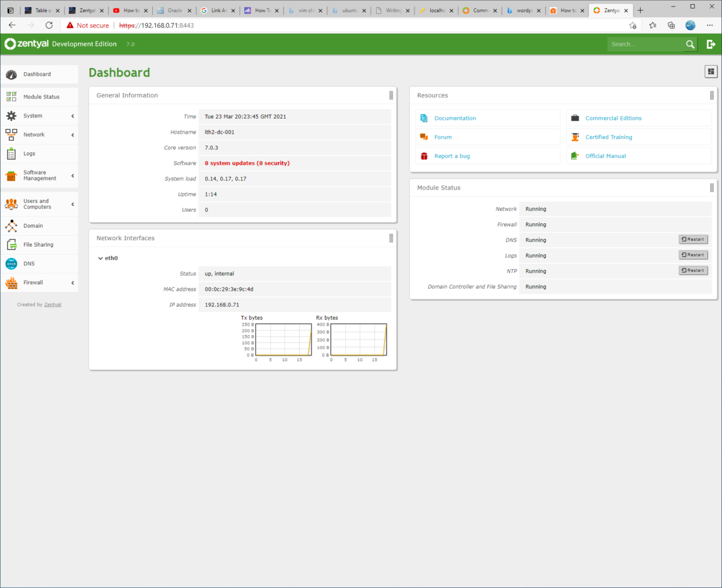Click the 8 system updates link
The image size is (722, 588).
click(245, 163)
